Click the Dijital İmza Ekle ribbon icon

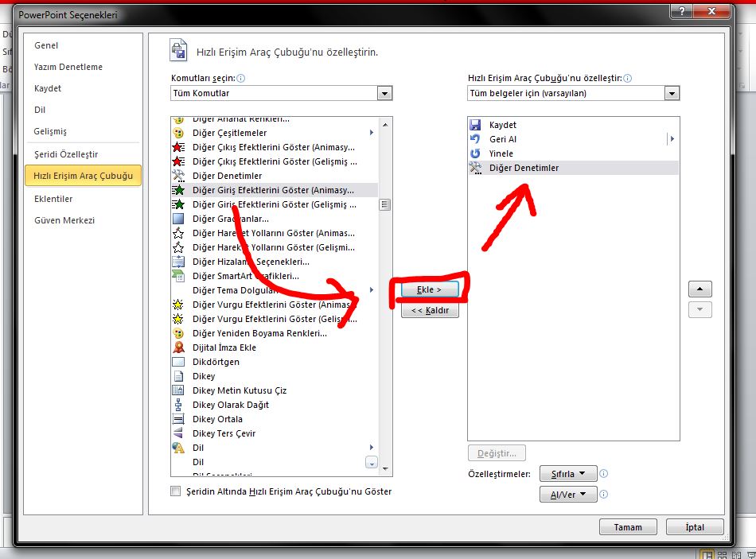[x=178, y=347]
